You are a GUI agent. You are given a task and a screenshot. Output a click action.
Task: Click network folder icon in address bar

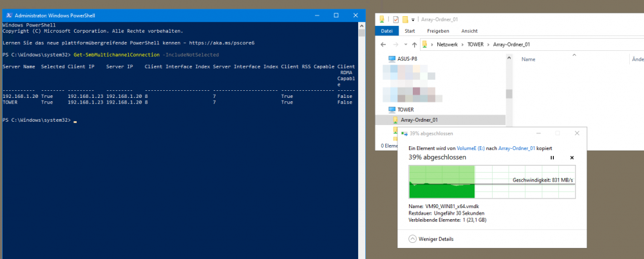[425, 44]
